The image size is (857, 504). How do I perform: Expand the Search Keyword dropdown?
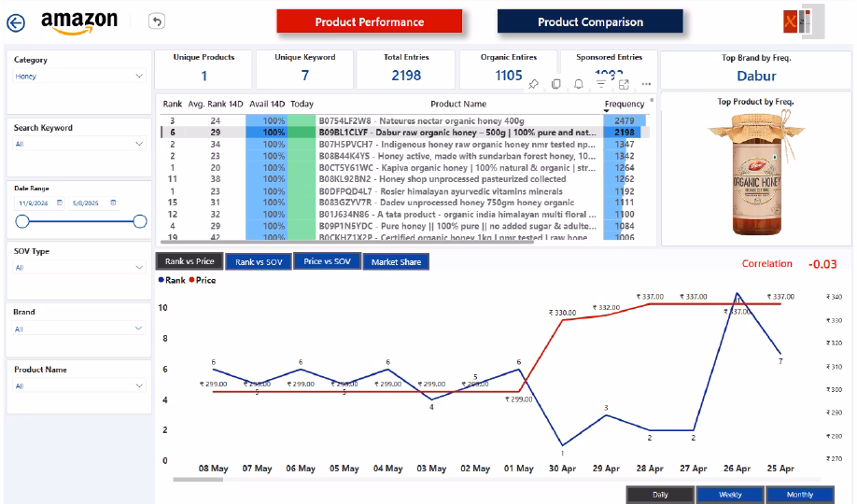(139, 144)
